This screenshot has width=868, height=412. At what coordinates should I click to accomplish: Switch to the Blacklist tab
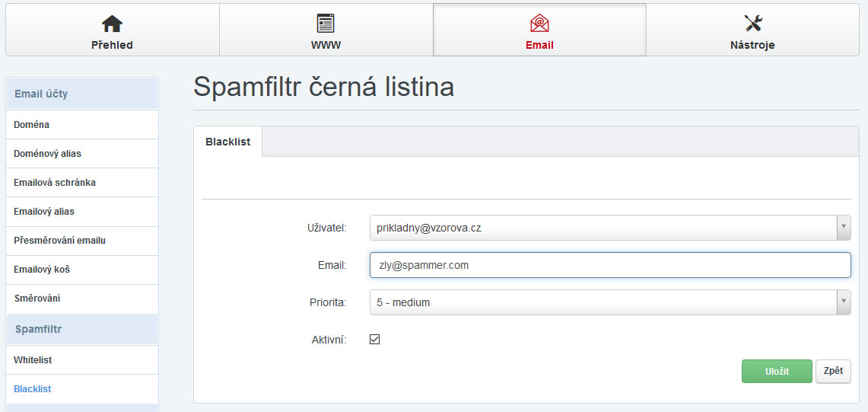(228, 142)
